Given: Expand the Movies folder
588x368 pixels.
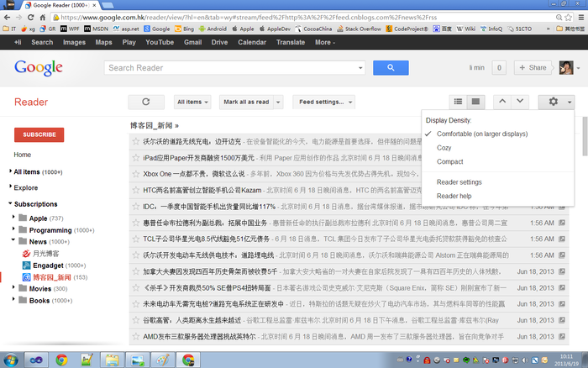Looking at the screenshot, I should coord(13,287).
